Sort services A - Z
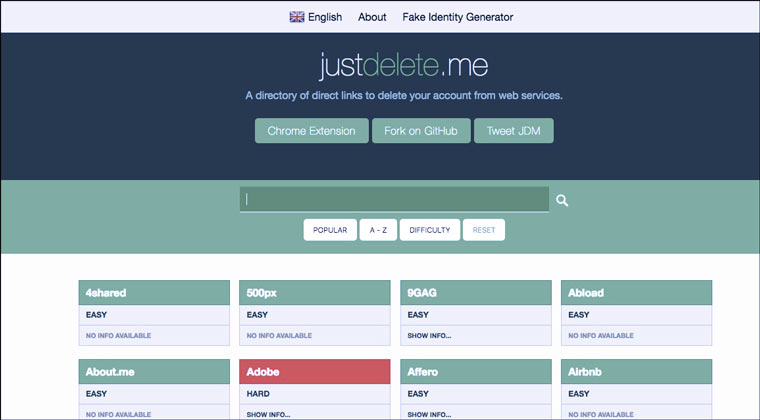Viewport: 760px width, 420px height. pyautogui.click(x=378, y=230)
